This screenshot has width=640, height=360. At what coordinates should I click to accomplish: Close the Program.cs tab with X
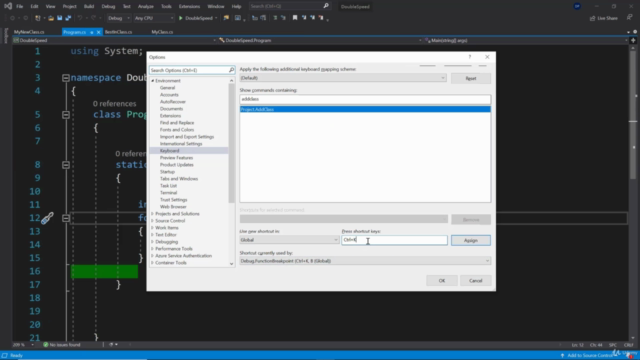click(98, 32)
